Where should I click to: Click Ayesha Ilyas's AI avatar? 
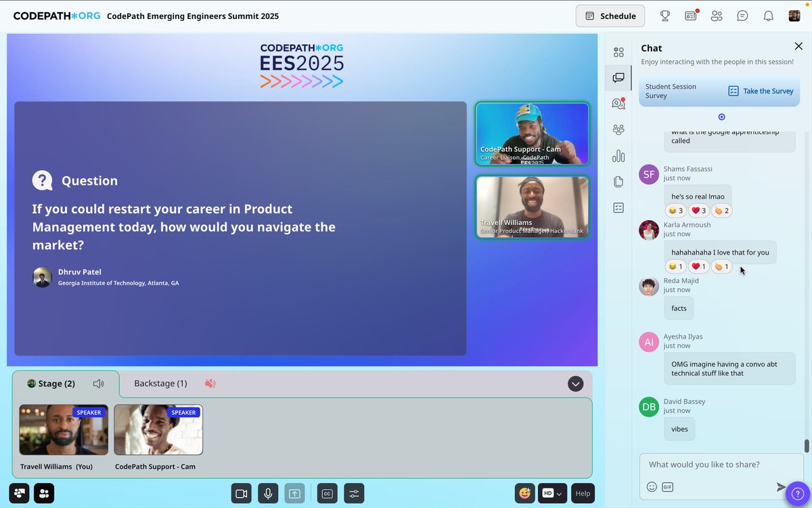pyautogui.click(x=649, y=341)
